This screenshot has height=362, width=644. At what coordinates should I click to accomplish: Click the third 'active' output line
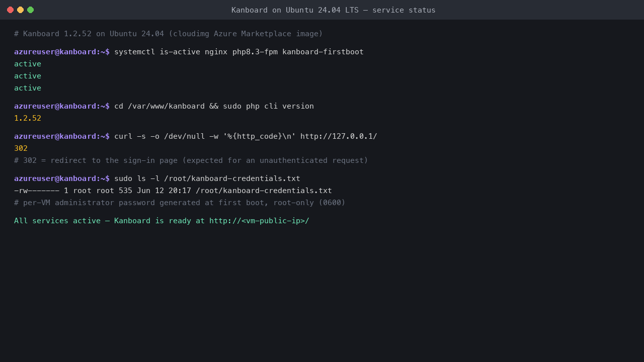pyautogui.click(x=28, y=88)
